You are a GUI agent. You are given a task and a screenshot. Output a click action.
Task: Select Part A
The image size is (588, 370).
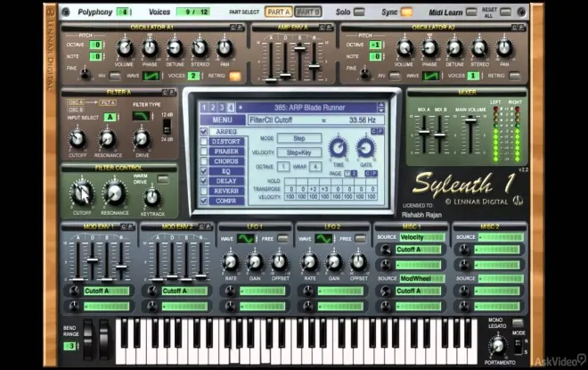point(279,12)
